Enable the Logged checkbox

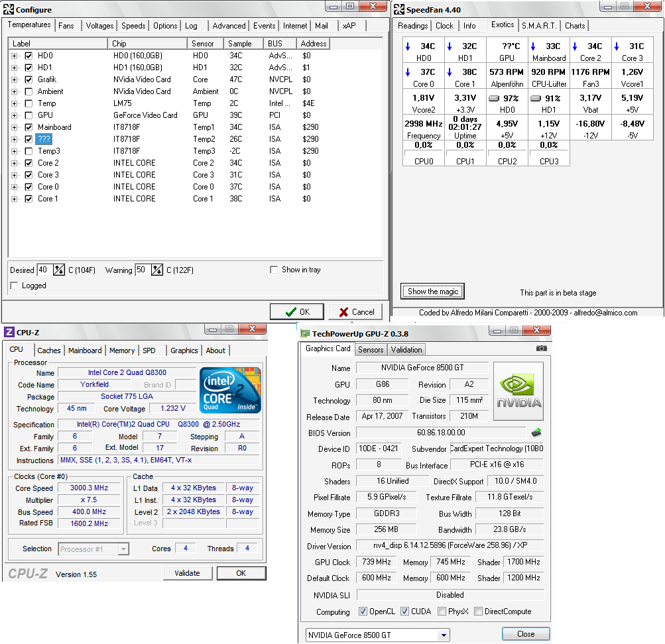click(x=15, y=286)
